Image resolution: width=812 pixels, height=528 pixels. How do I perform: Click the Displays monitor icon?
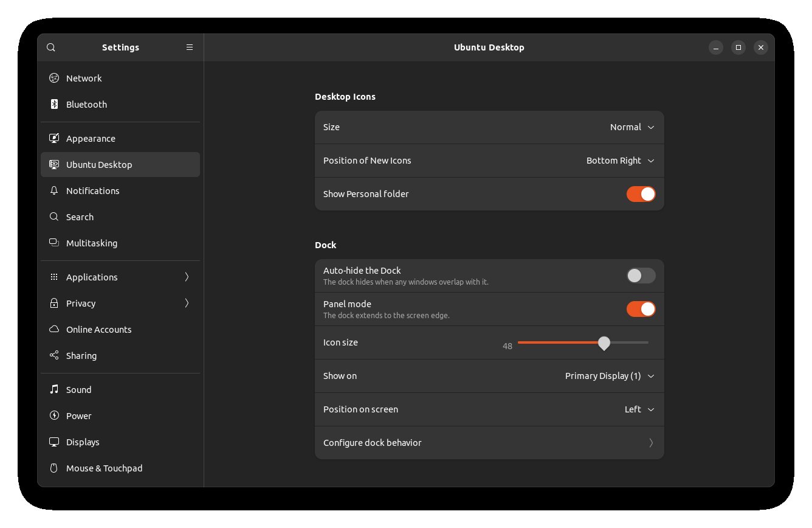click(x=54, y=442)
